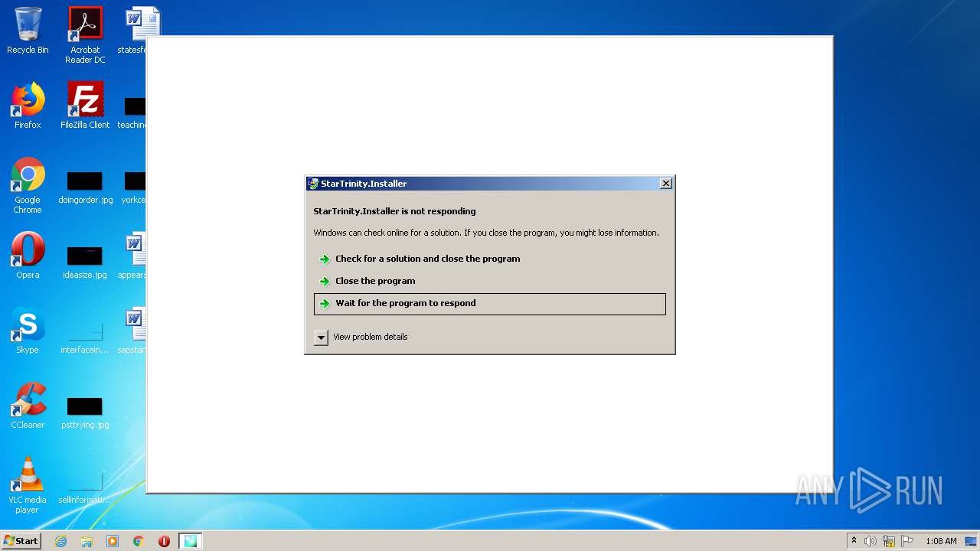980x551 pixels.
Task: Select the sellinformati... desktop file
Action: pos(85,488)
